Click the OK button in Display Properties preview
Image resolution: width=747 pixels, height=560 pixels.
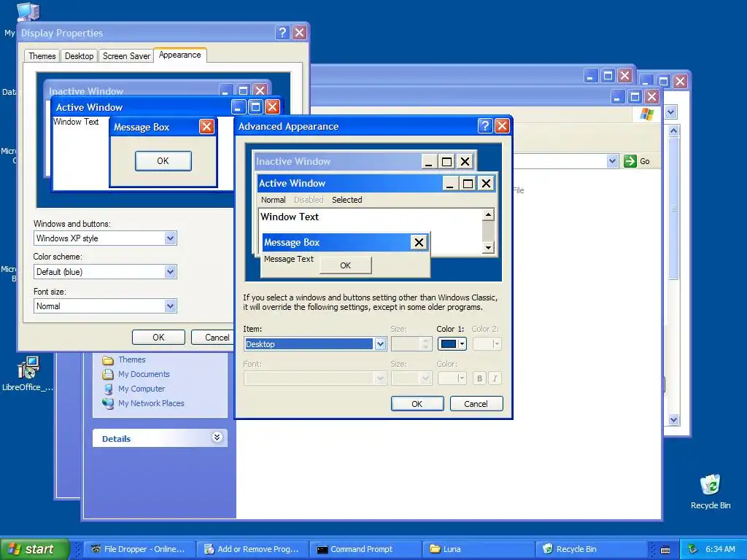[163, 161]
